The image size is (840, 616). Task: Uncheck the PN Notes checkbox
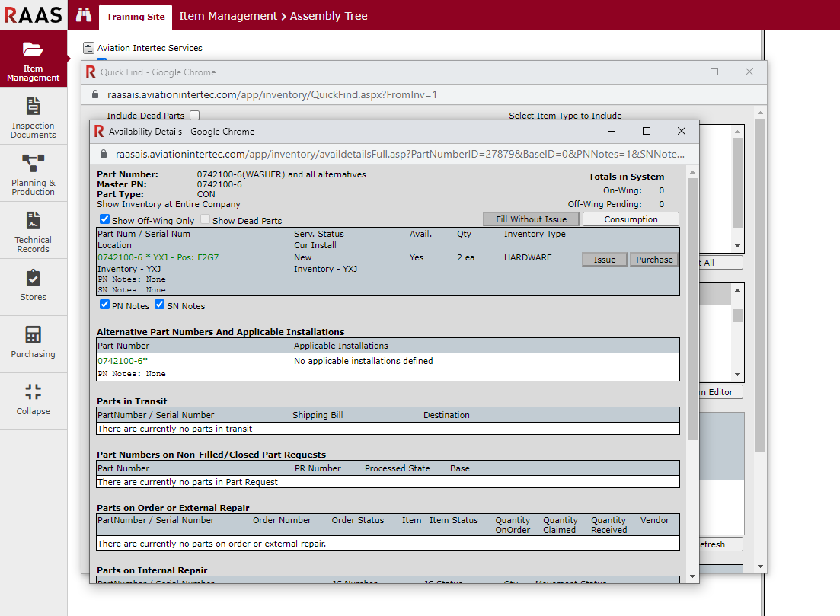105,305
